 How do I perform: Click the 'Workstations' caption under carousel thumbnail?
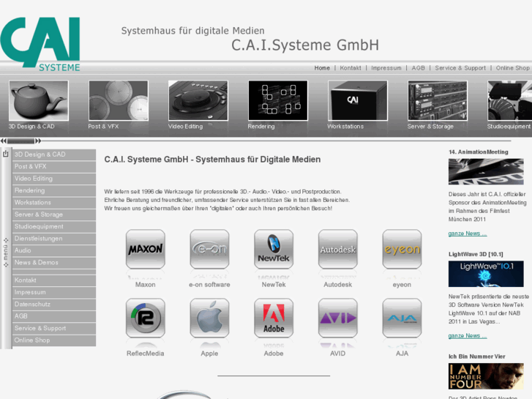pyautogui.click(x=345, y=127)
